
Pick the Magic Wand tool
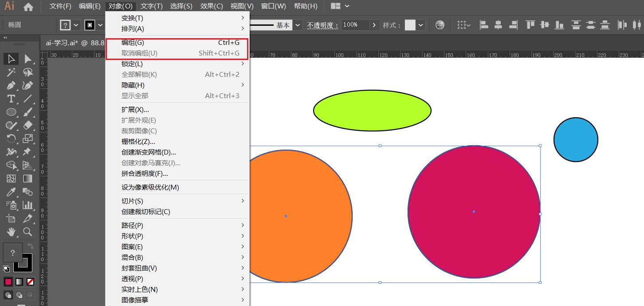(x=12, y=72)
